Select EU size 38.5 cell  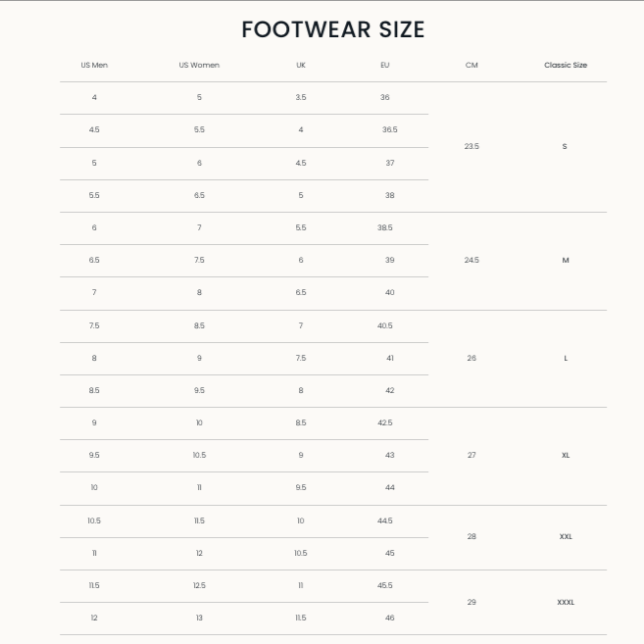click(x=385, y=227)
